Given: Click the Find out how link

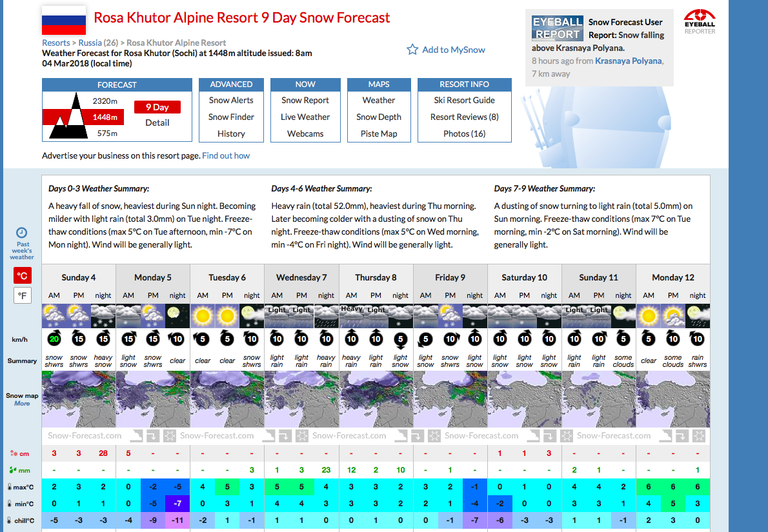Looking at the screenshot, I should (226, 155).
